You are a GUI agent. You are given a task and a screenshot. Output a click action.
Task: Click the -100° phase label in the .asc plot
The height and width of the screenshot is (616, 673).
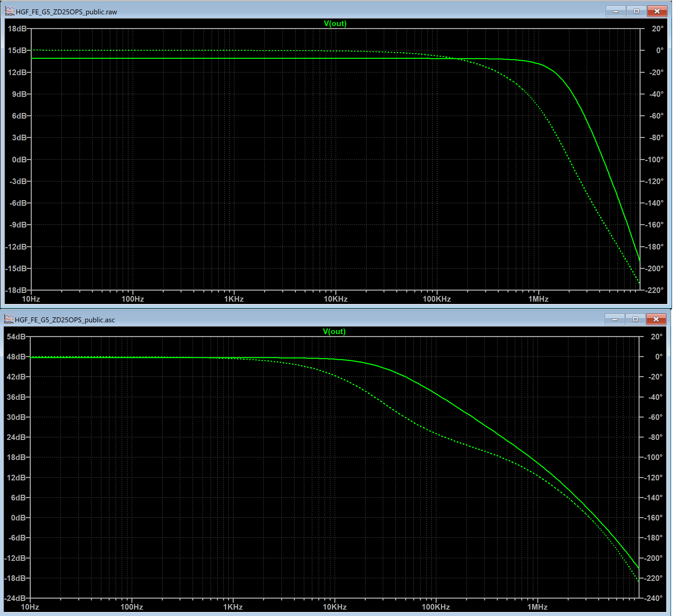pos(653,457)
